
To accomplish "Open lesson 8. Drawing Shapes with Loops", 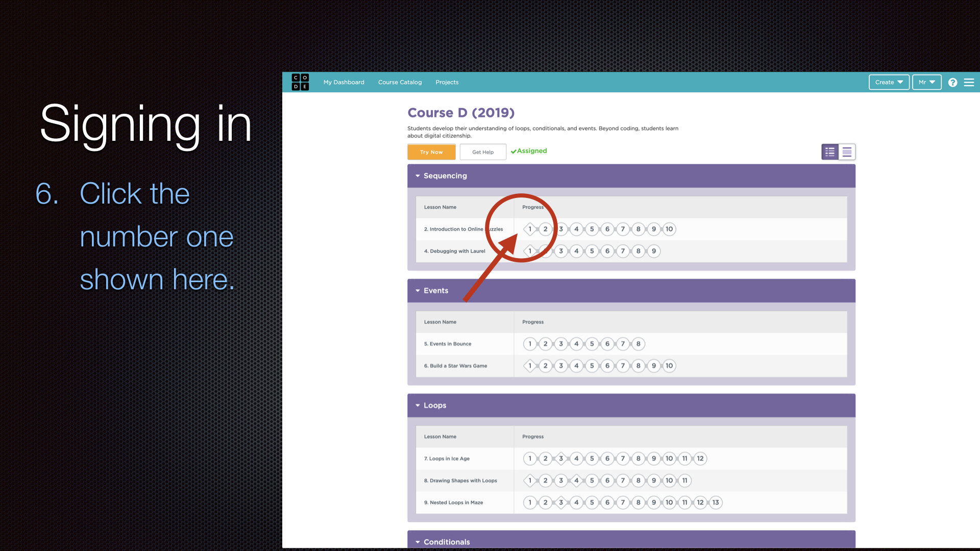I will click(x=460, y=481).
